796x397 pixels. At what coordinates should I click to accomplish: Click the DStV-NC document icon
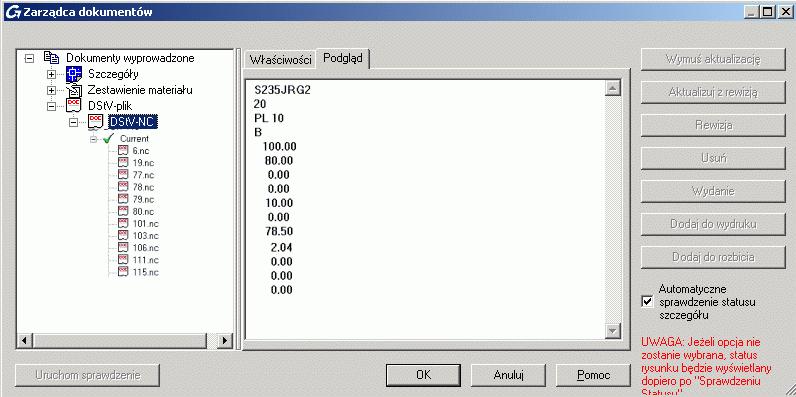[x=96, y=122]
